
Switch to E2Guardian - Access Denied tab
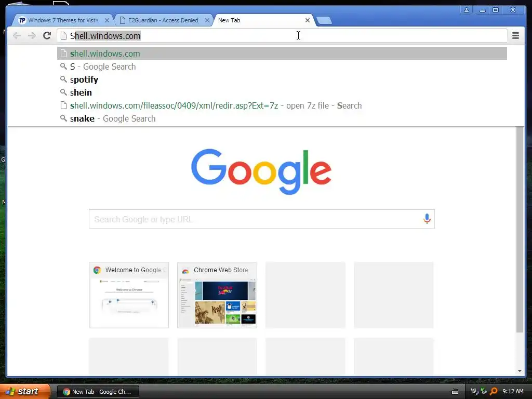point(163,20)
